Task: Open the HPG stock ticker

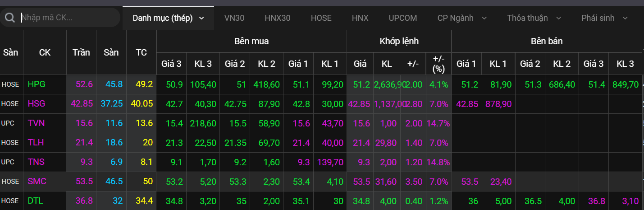Action: [37, 84]
